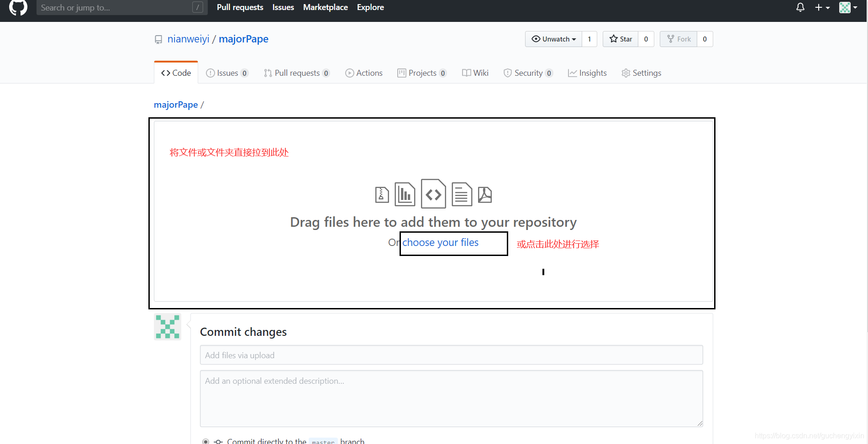The image size is (868, 444).
Task: Star the repository
Action: (621, 39)
